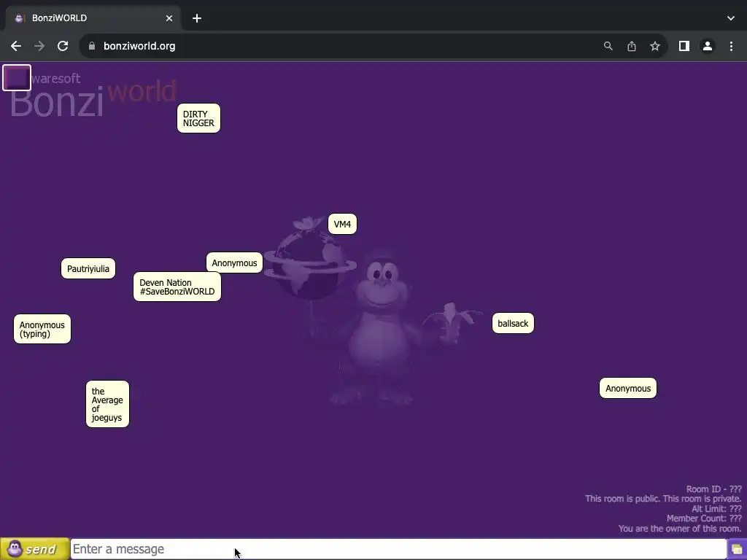Select the Member Count text
The width and height of the screenshot is (747, 560).
[x=704, y=518]
